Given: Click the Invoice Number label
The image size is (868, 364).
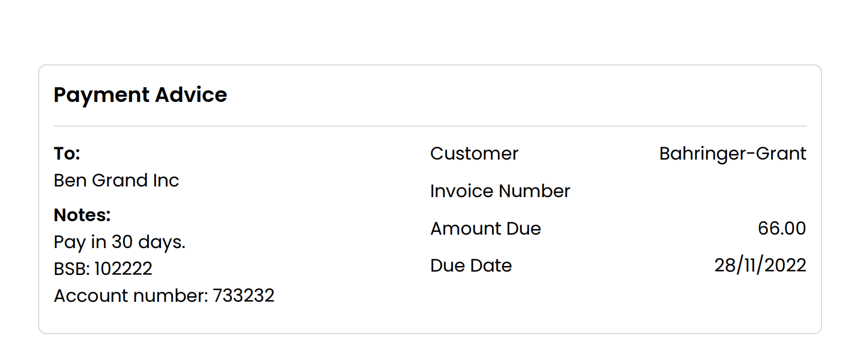Looking at the screenshot, I should click(500, 191).
